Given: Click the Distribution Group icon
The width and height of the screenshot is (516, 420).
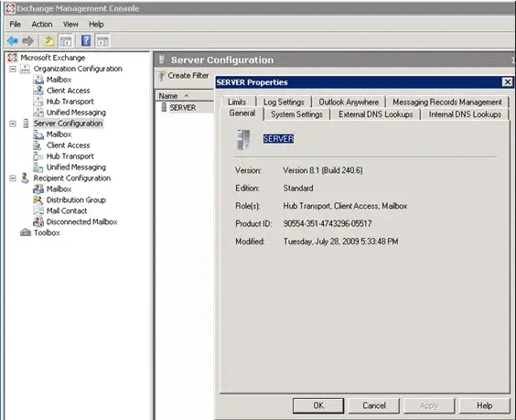Looking at the screenshot, I should pyautogui.click(x=38, y=199).
